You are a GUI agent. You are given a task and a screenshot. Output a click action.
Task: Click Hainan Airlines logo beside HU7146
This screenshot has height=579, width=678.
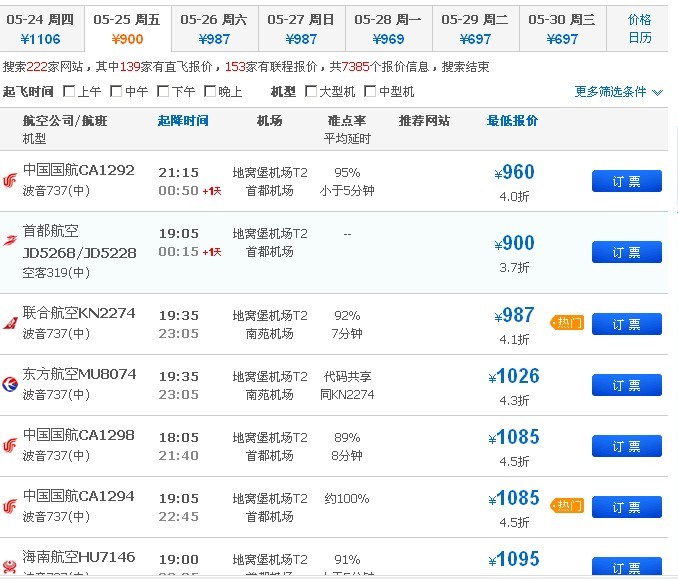(x=10, y=566)
